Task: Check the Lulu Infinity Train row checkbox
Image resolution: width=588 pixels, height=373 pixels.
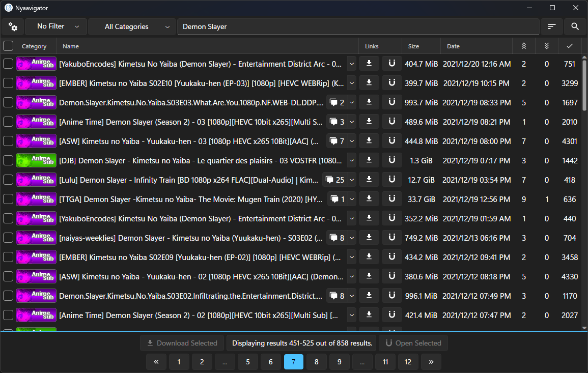Action: click(x=8, y=180)
